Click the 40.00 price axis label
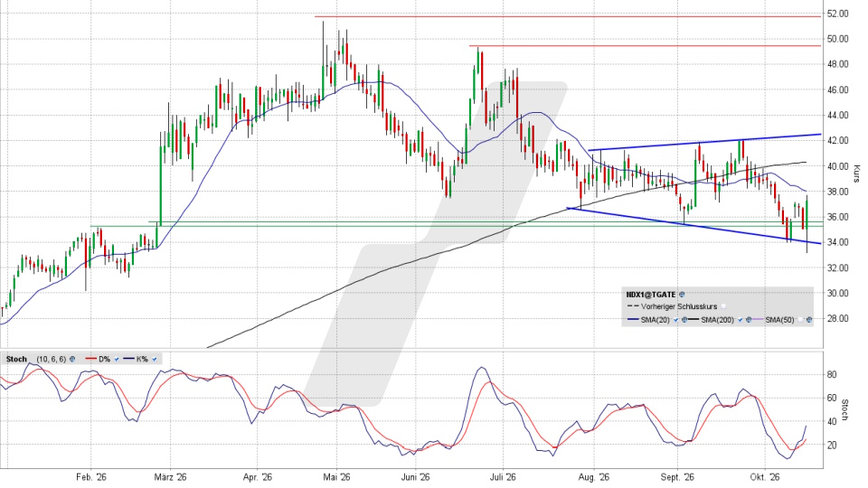Screen dimensions: 868x488 click(x=837, y=166)
